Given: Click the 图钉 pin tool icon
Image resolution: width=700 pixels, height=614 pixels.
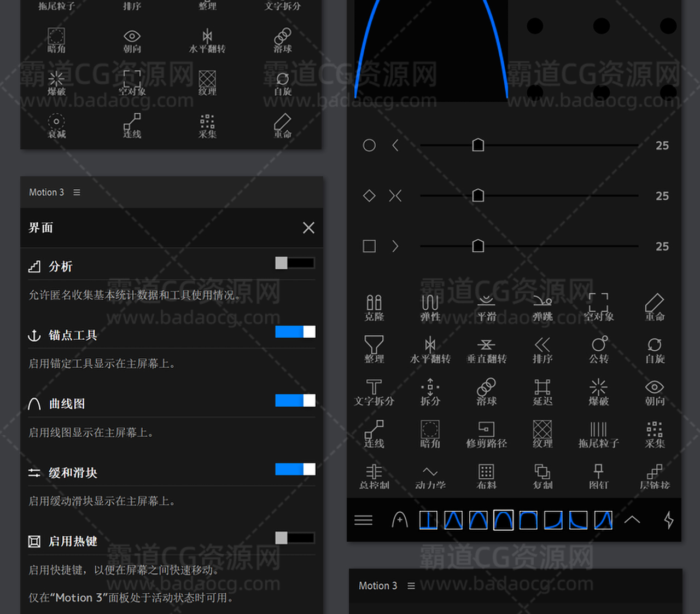Looking at the screenshot, I should 599,476.
